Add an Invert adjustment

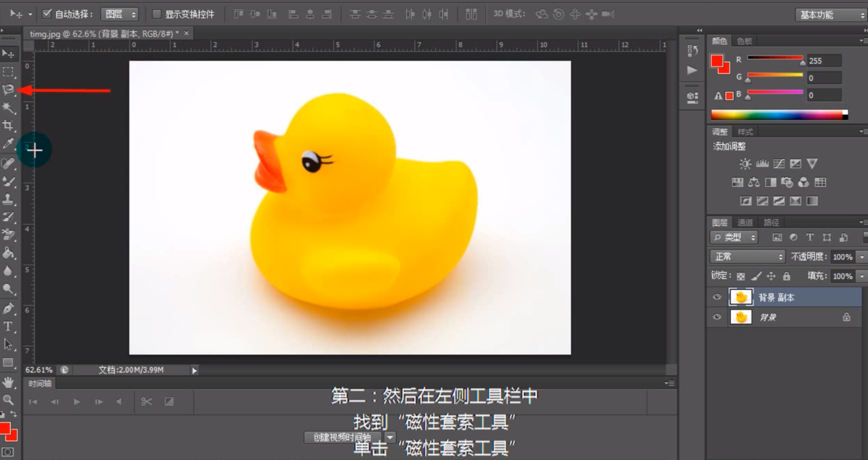coord(746,201)
